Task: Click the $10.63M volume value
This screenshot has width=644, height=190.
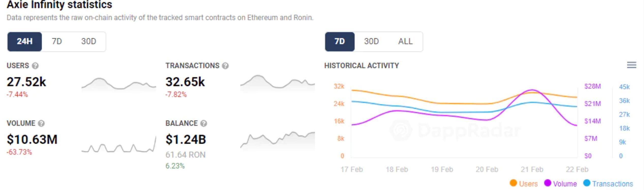Action: (32, 140)
